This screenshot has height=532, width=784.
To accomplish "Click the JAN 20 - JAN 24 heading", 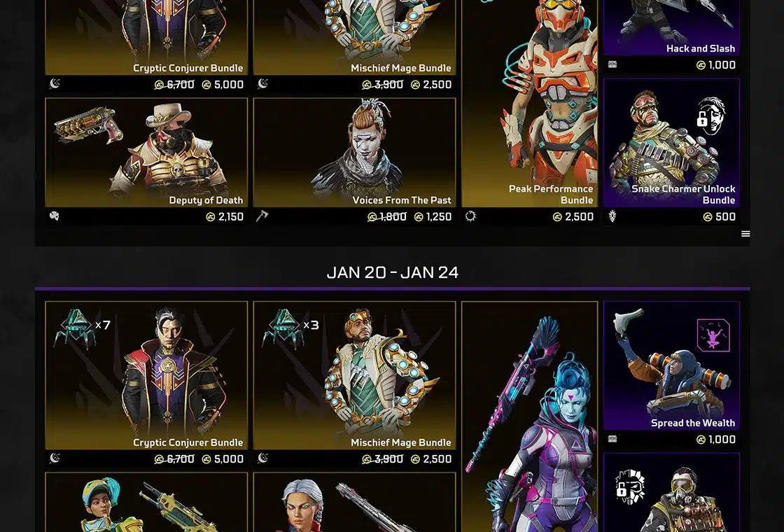I will (x=393, y=272).
